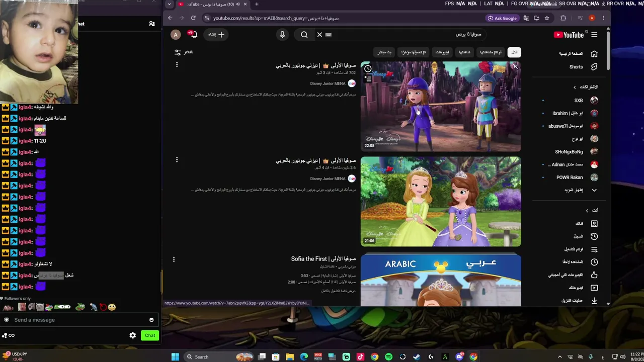The width and height of the screenshot is (644, 362).
Task: Clear the YouTube search box text
Action: point(319,35)
